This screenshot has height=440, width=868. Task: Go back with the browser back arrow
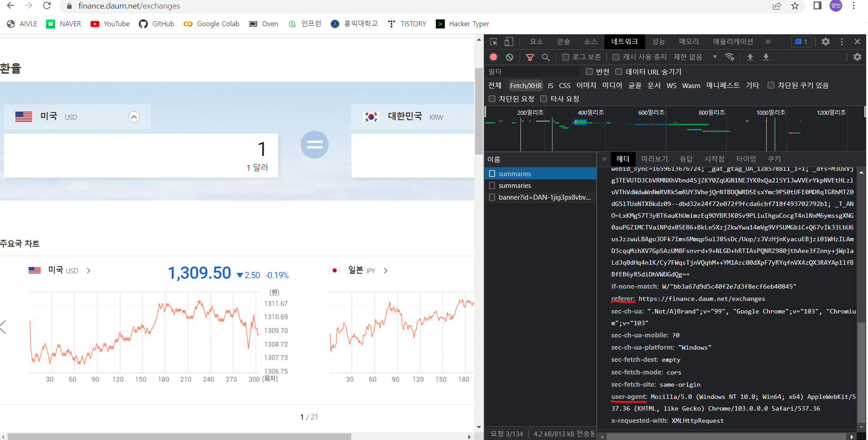[10, 5]
